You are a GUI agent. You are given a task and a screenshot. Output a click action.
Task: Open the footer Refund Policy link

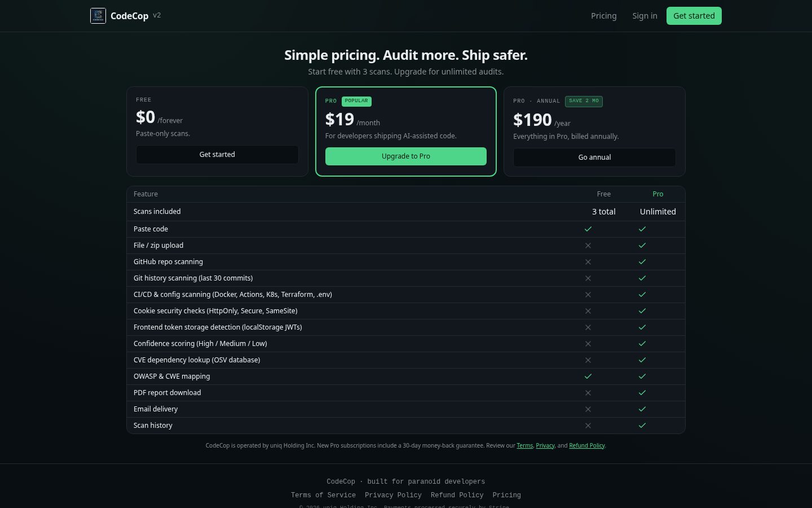click(457, 495)
